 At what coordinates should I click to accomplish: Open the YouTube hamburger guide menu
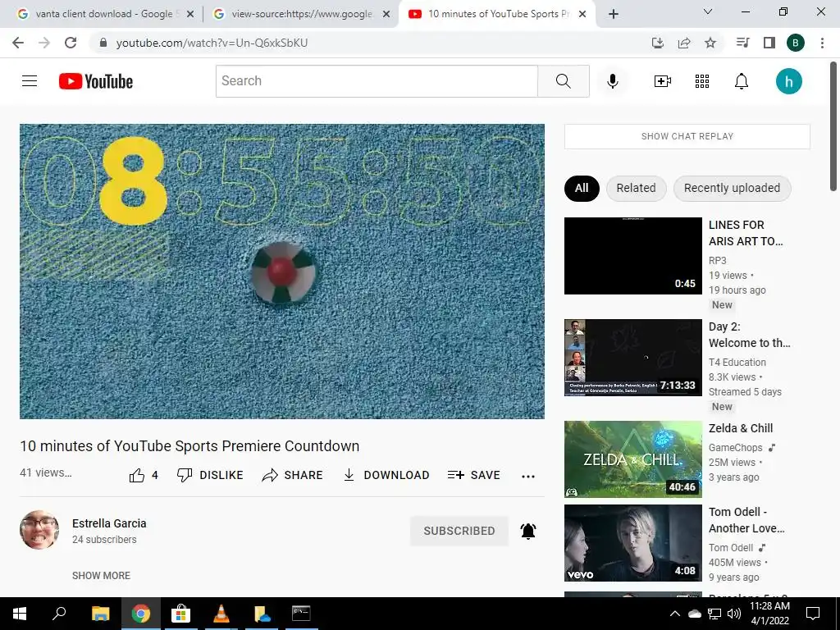[30, 81]
